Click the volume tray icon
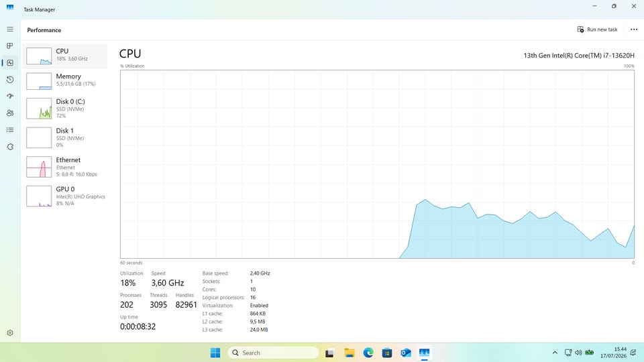The height and width of the screenshot is (362, 644). (578, 353)
